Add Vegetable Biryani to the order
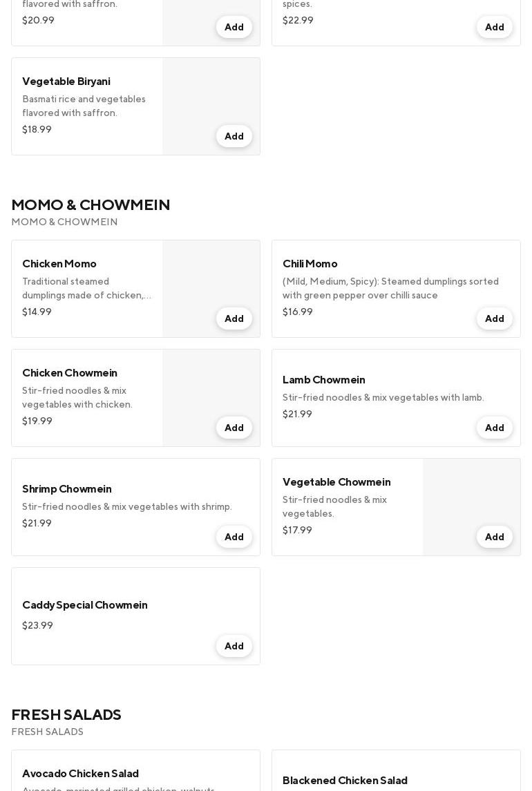 pyautogui.click(x=234, y=136)
